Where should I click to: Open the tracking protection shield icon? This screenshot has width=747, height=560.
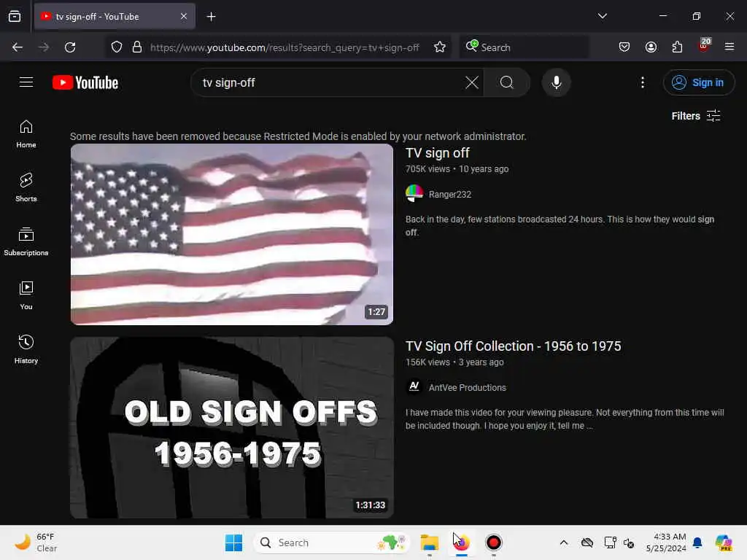(117, 47)
